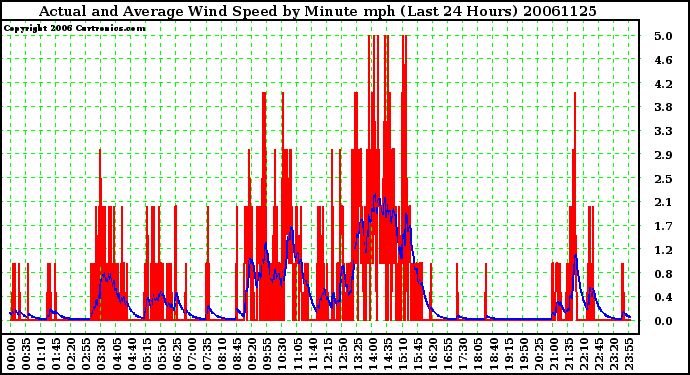
Task: Click the 22:10 time label
Action: tap(583, 354)
